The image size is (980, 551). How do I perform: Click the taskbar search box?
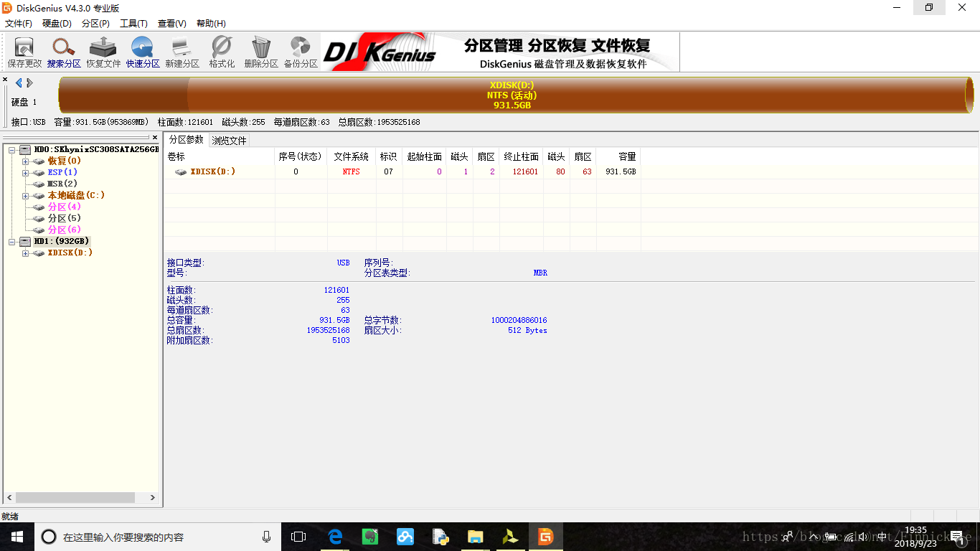coord(158,537)
